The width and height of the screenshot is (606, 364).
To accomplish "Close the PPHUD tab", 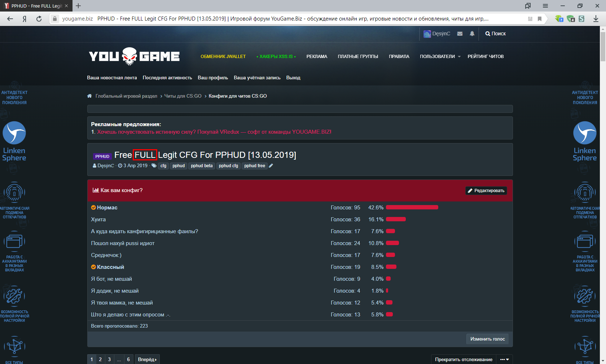I will click(66, 6).
